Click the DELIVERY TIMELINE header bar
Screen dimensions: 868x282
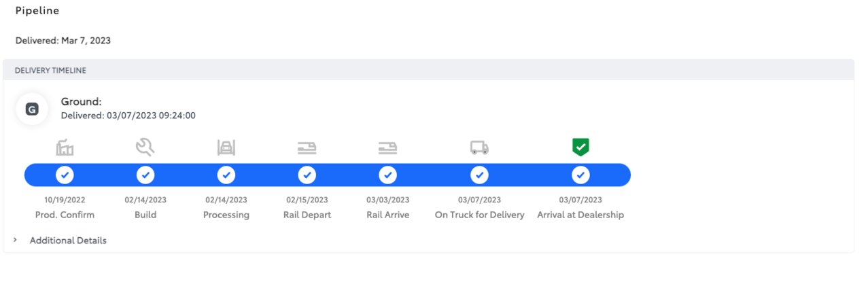(428, 70)
